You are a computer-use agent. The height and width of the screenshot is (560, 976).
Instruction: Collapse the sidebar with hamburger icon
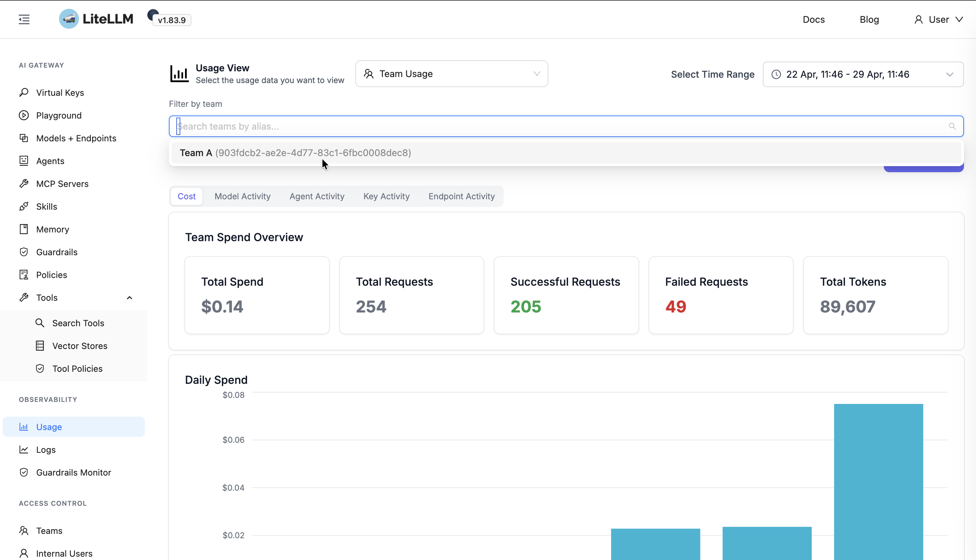click(x=24, y=19)
